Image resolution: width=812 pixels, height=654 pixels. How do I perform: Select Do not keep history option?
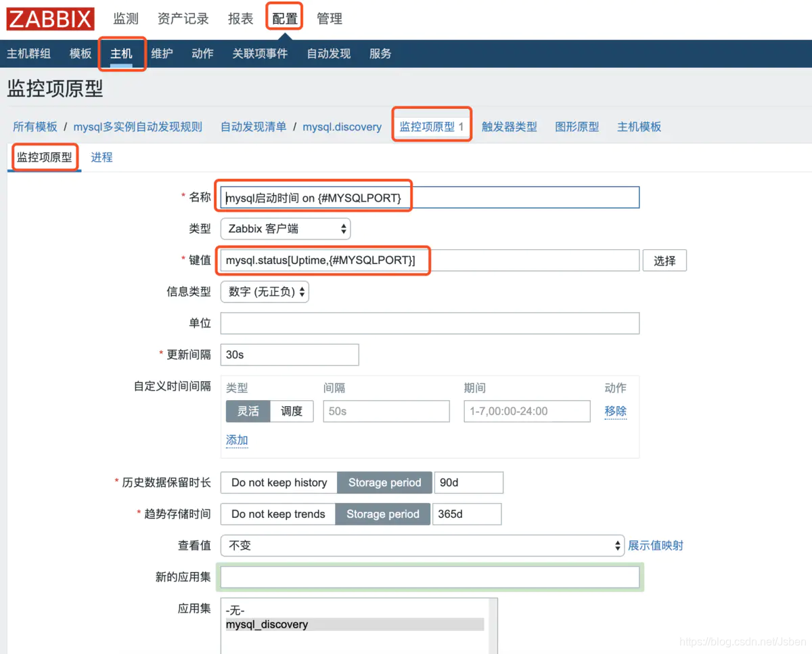279,483
